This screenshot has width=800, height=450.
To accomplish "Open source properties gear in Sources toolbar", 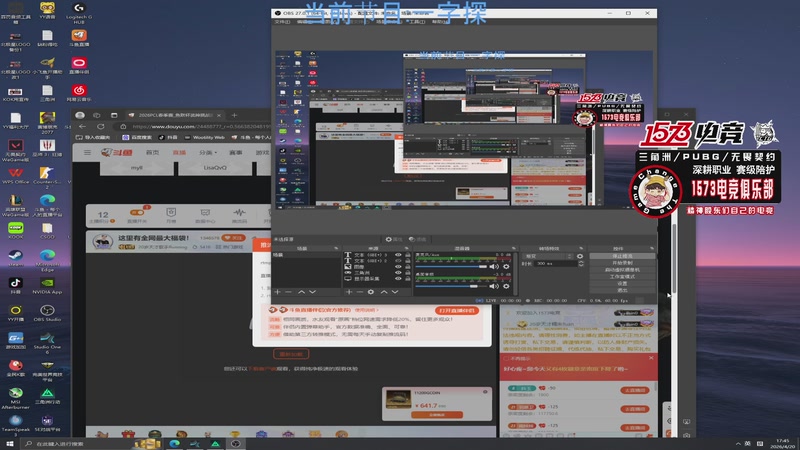I will tap(371, 292).
